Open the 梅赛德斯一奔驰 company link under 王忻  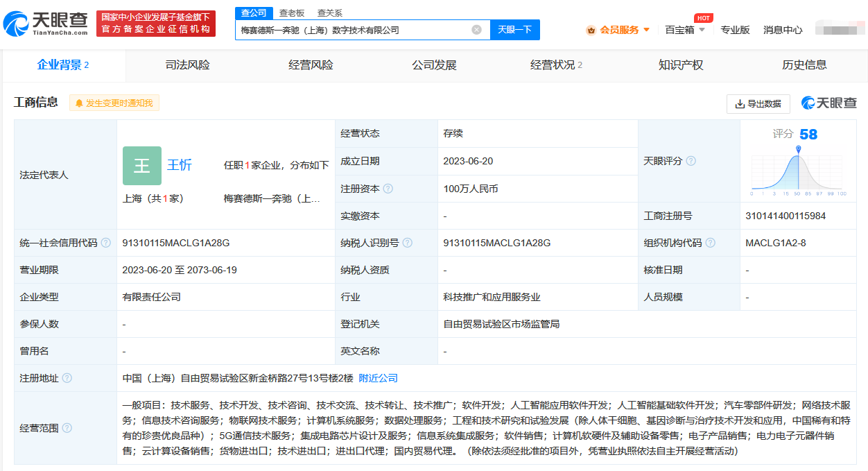coord(272,198)
